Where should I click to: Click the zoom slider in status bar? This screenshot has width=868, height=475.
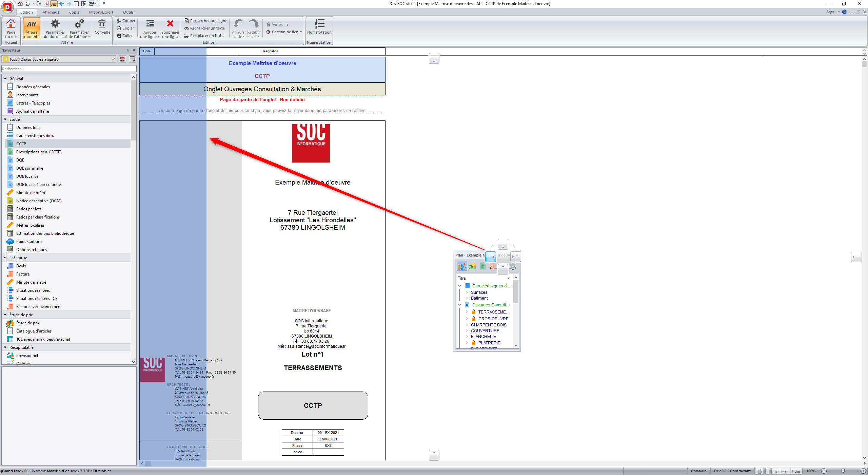pyautogui.click(x=843, y=471)
